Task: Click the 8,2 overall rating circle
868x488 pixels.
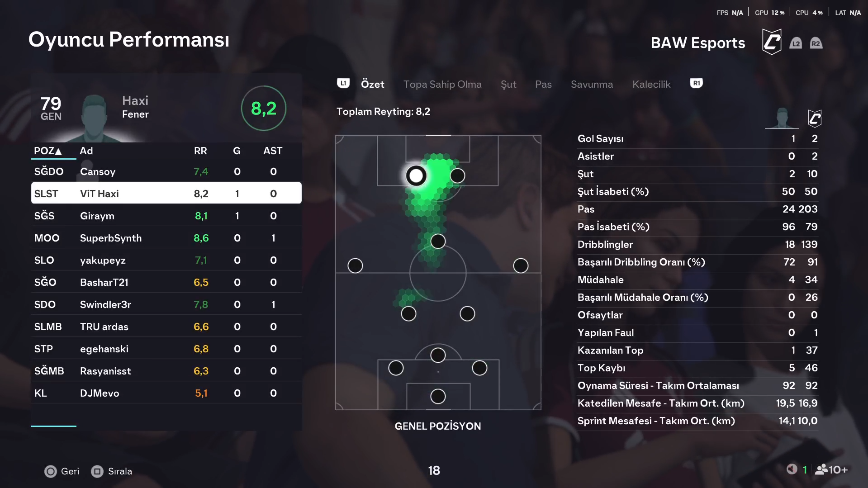Action: tap(264, 109)
